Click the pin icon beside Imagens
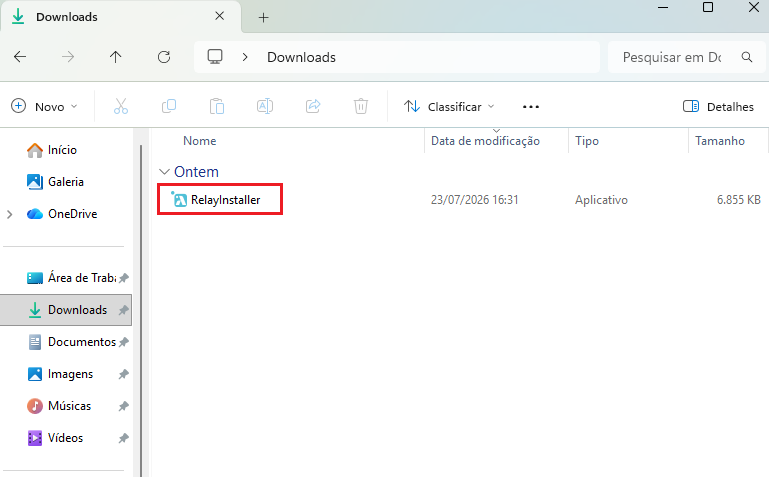Viewport: 769px width, 477px height. coord(124,374)
